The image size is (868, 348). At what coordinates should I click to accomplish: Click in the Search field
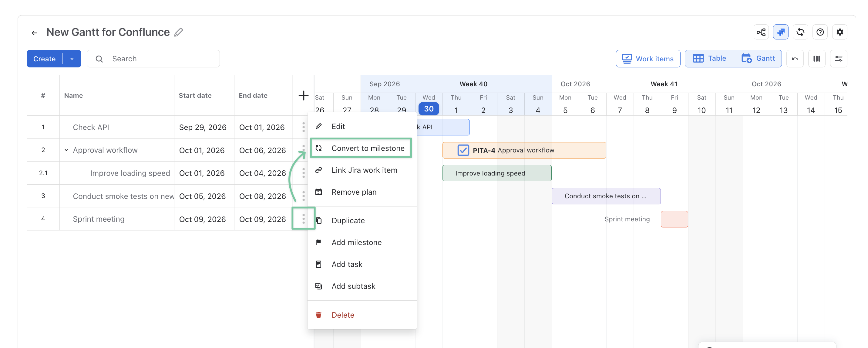click(153, 59)
